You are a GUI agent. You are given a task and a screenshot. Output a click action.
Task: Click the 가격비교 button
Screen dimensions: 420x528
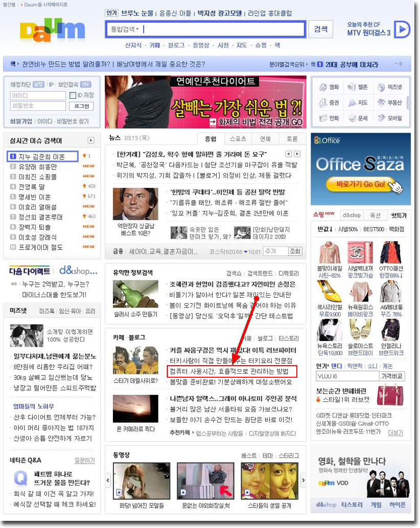[392, 376]
